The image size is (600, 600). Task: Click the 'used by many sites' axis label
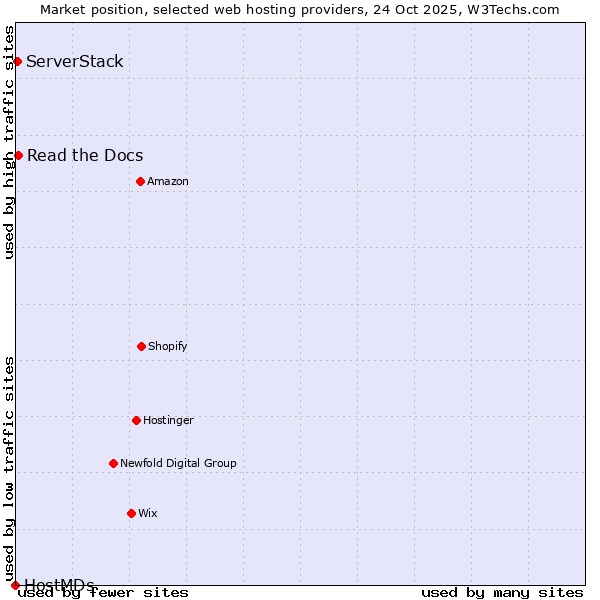tap(502, 592)
